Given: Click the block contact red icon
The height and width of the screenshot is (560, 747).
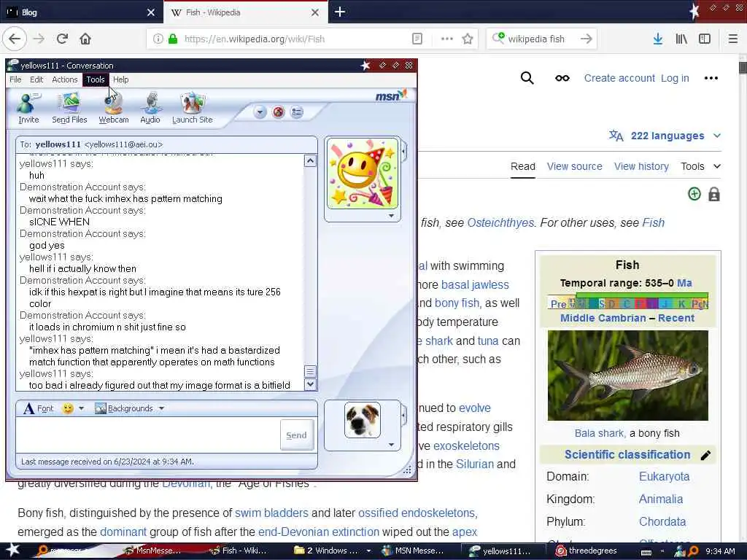Looking at the screenshot, I should [x=278, y=112].
